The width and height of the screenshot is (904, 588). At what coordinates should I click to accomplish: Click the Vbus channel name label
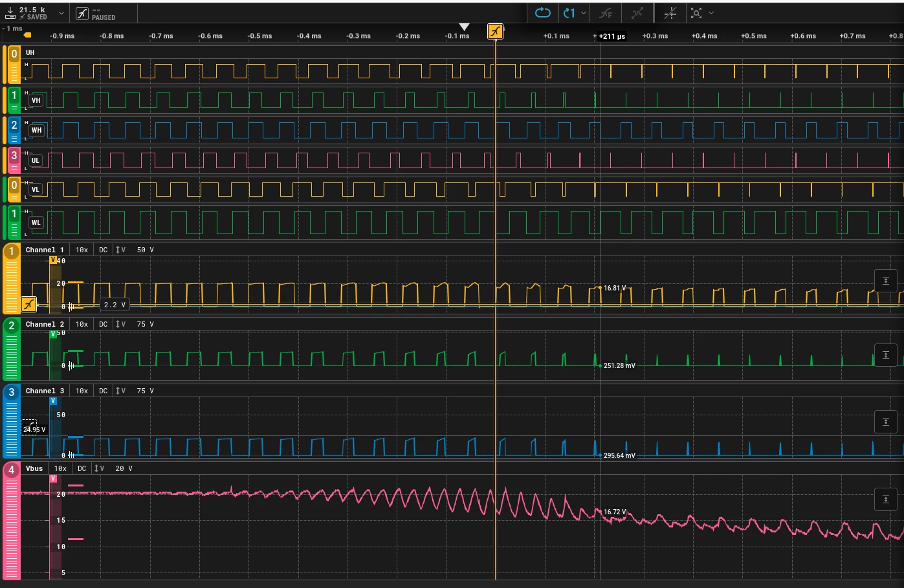[34, 468]
